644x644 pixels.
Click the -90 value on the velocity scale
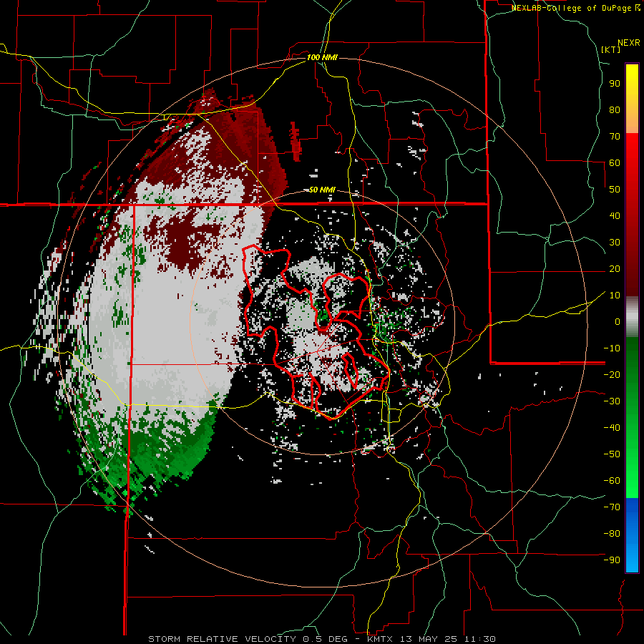click(x=612, y=560)
